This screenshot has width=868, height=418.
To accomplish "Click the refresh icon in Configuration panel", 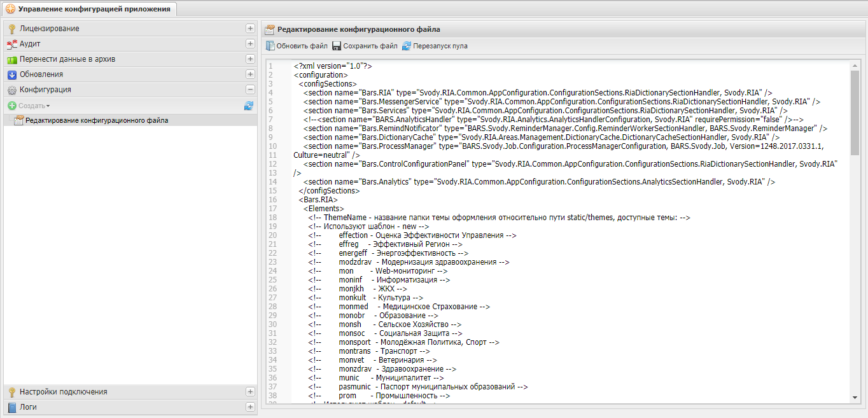I will (x=249, y=106).
